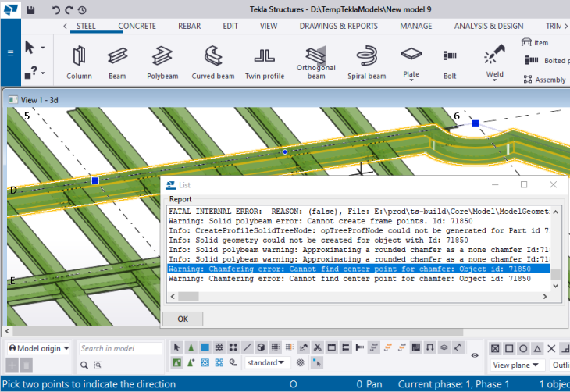The height and width of the screenshot is (392, 570).
Task: Toggle the select cuts scissors switch
Action: point(317,347)
